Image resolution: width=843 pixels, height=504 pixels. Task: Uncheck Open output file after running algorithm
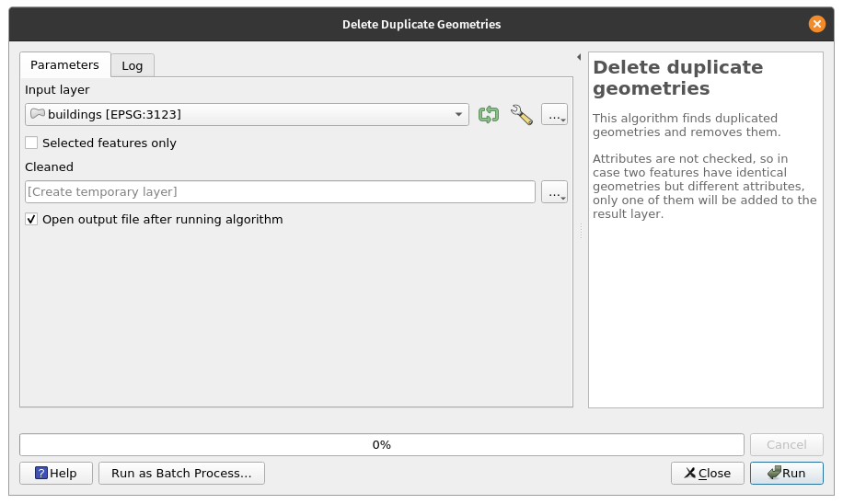click(x=32, y=220)
